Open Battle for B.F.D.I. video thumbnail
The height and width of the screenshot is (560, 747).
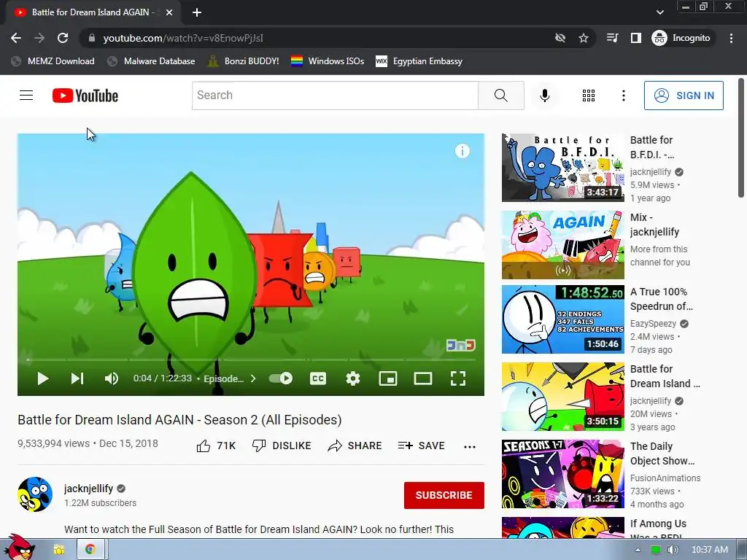pos(562,168)
